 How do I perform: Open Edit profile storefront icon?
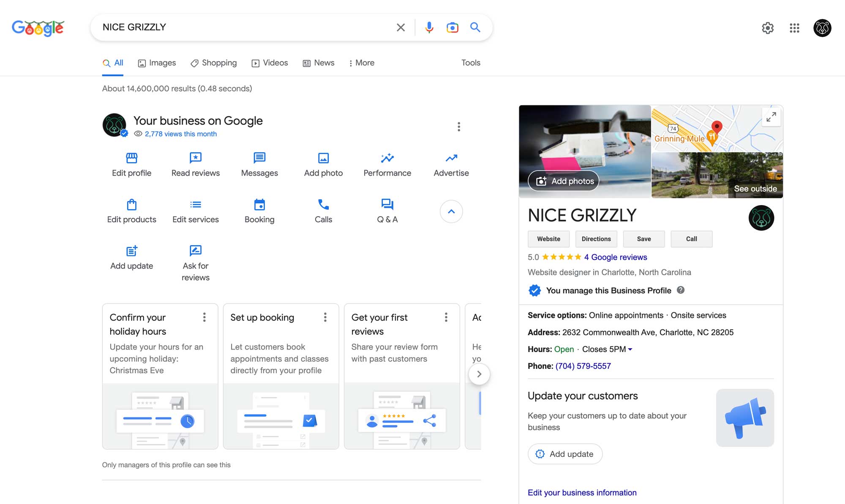point(131,158)
